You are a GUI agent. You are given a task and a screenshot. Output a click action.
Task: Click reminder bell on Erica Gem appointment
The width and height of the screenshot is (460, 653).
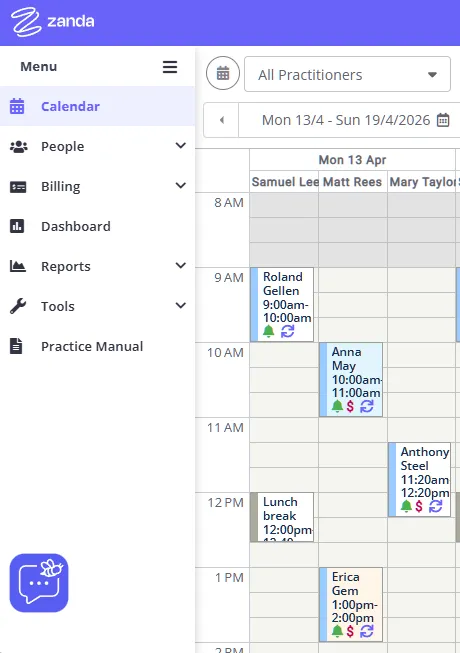(x=337, y=631)
